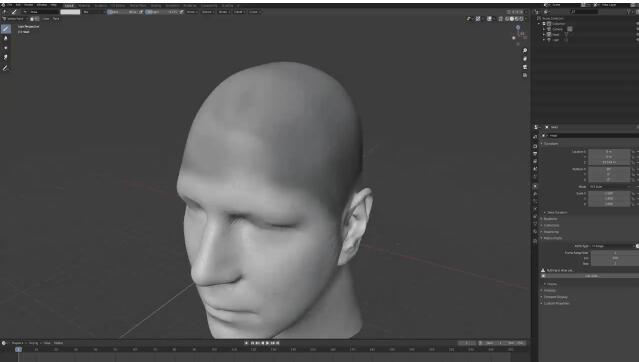
Task: Toggle vertex selection masking in viewport header
Action: click(37, 19)
